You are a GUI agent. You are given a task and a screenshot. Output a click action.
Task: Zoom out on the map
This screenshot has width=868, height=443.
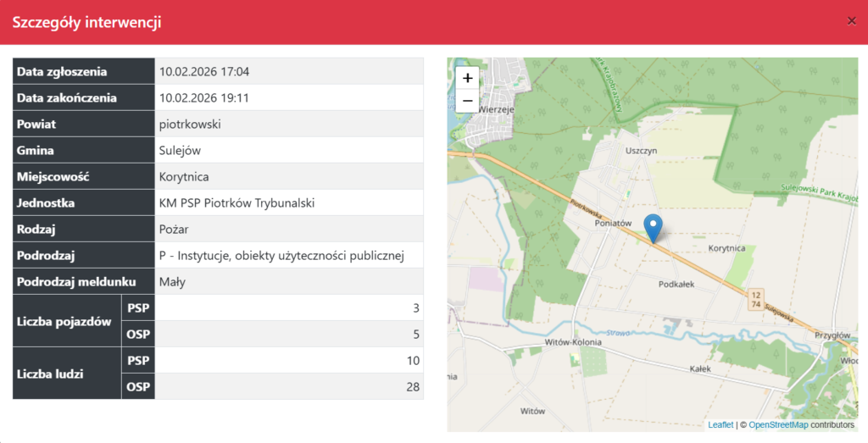[x=467, y=101]
